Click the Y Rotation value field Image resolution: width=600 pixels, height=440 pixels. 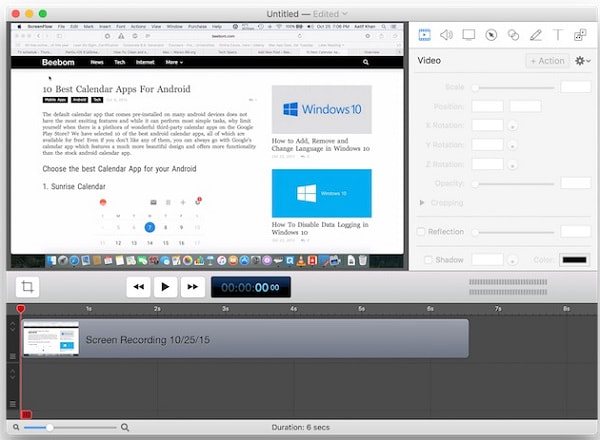coord(487,145)
